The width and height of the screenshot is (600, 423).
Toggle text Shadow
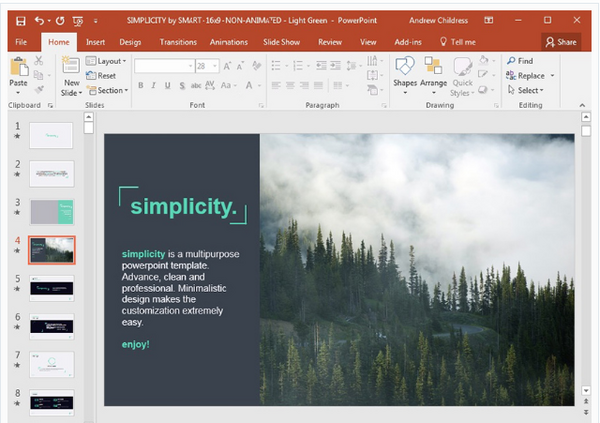182,85
